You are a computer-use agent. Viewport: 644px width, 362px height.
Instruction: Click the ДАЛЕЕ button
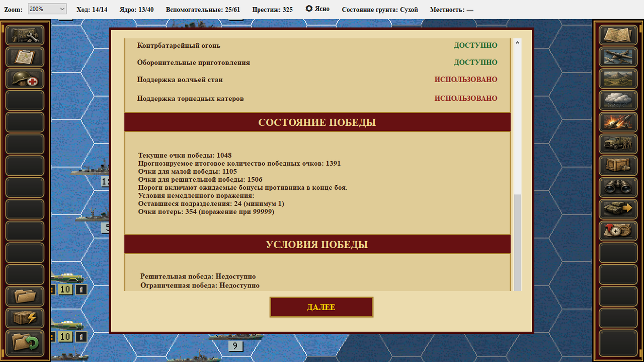[x=321, y=307]
